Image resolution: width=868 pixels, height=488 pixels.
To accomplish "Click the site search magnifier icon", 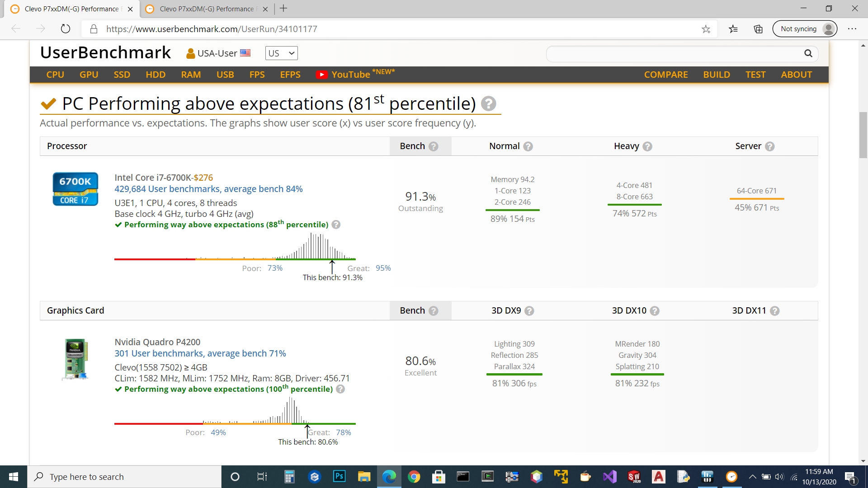I will 808,53.
